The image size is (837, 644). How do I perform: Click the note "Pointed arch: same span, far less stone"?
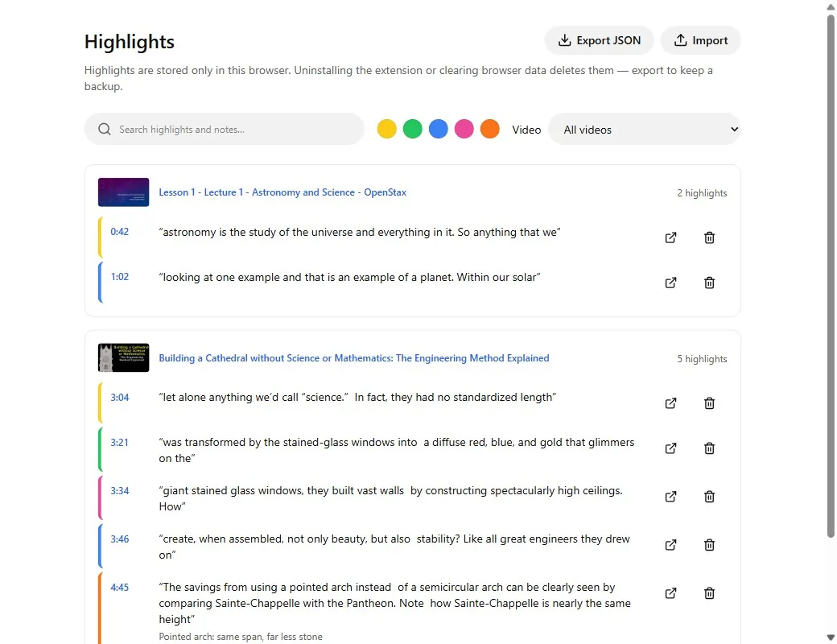click(241, 637)
